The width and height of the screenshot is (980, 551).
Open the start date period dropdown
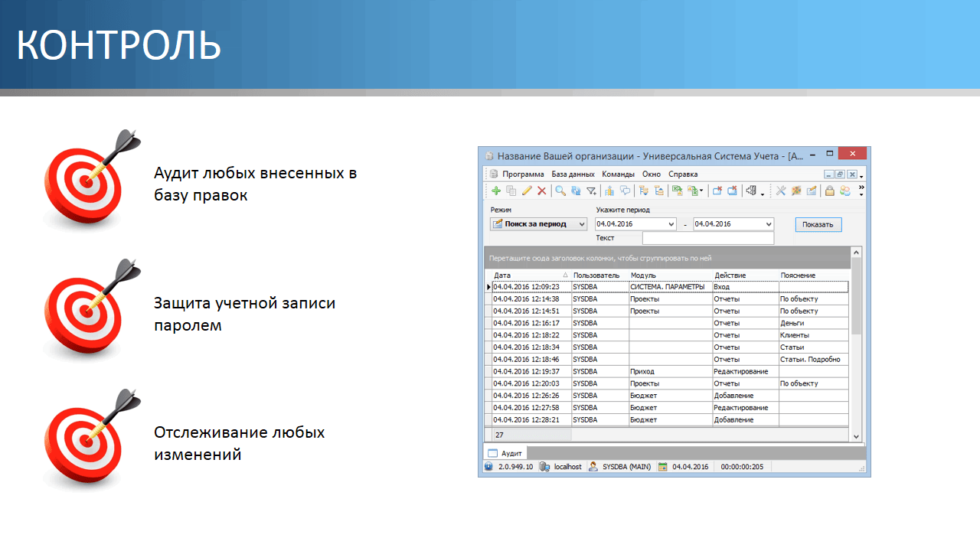[x=672, y=224]
